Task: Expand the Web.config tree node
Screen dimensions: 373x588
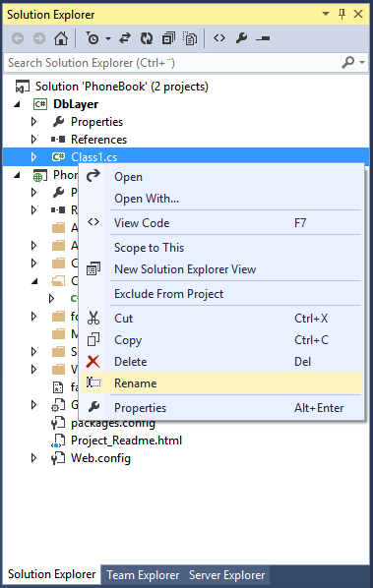Action: [33, 458]
